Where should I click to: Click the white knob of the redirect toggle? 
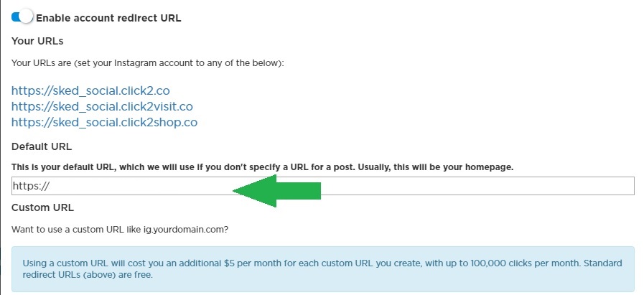[27, 17]
